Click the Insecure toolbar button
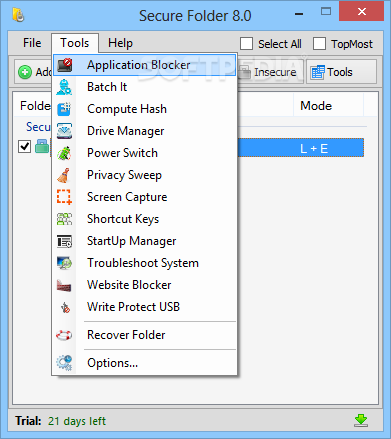 click(270, 72)
